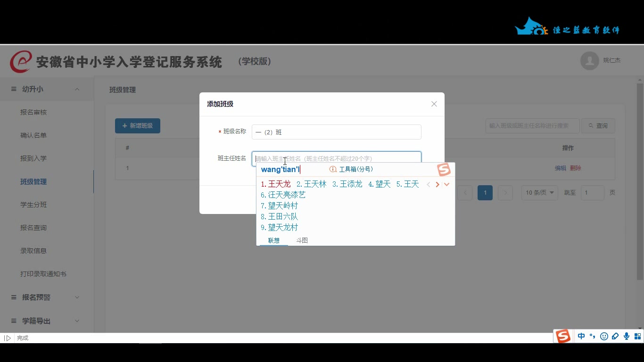Activate microphone voice input
The image size is (644, 362).
pyautogui.click(x=627, y=336)
